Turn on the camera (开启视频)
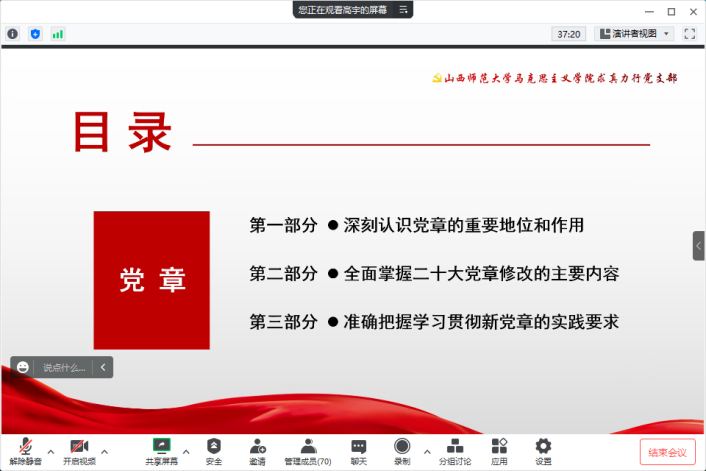The width and height of the screenshot is (706, 471). pos(79,447)
